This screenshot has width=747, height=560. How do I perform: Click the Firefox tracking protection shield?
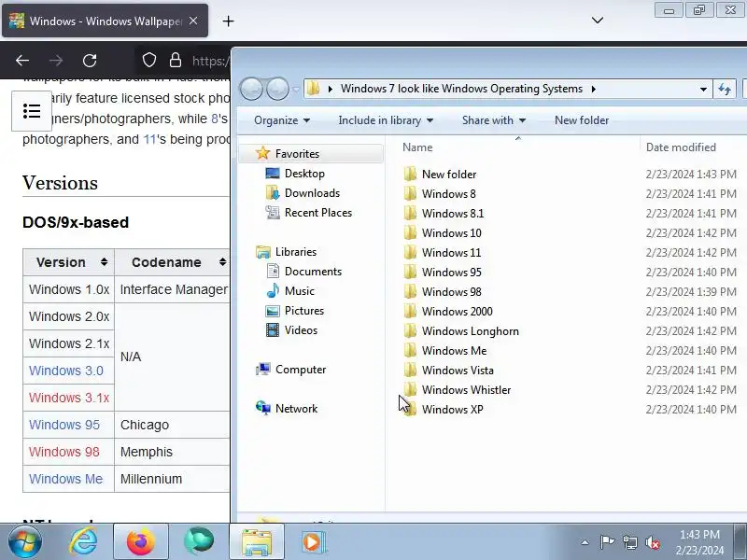[x=149, y=61]
